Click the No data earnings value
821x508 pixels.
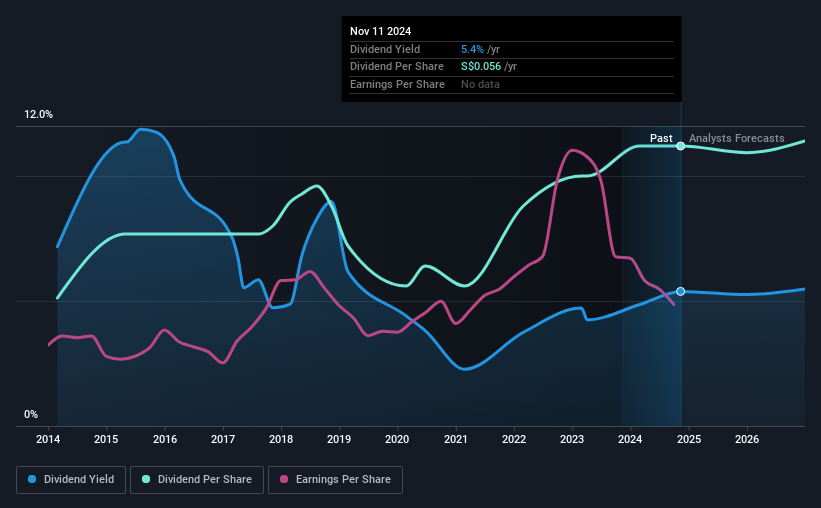point(480,84)
